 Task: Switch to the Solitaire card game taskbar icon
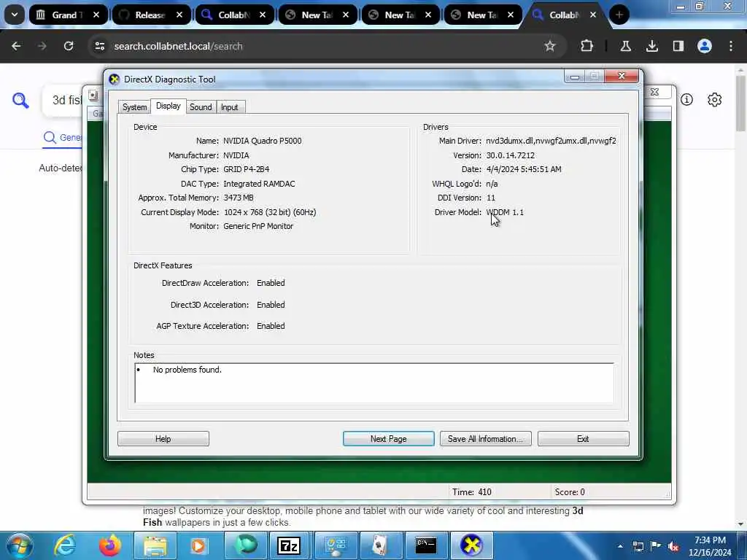click(x=379, y=545)
